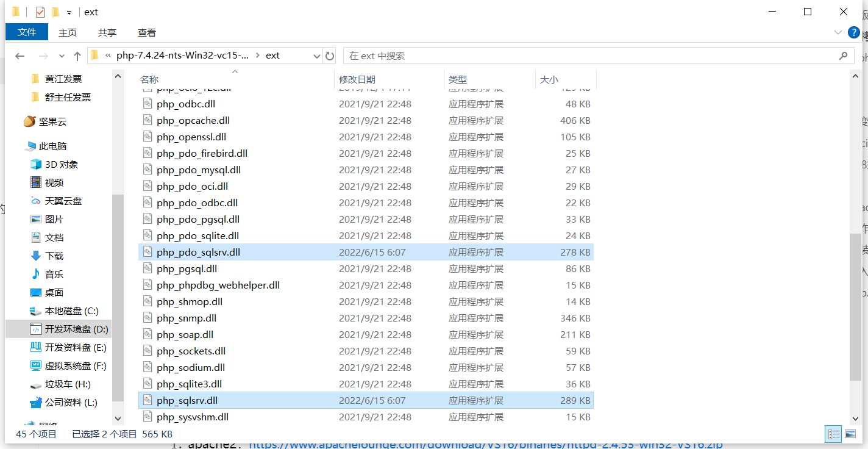
Task: Open the 文件 menu
Action: pyautogui.click(x=27, y=32)
